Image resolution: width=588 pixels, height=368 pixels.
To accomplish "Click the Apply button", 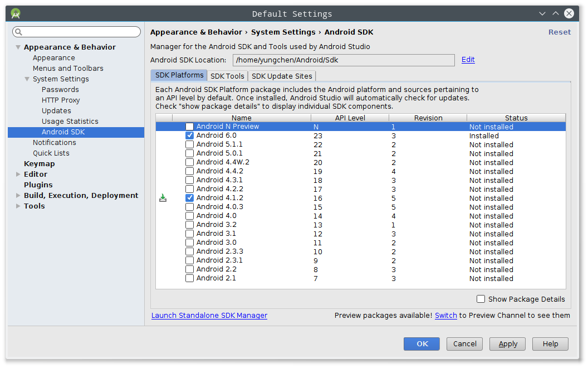I will click(507, 343).
